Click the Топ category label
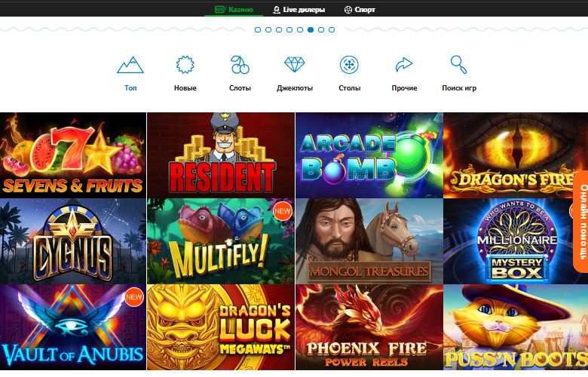 click(x=130, y=87)
